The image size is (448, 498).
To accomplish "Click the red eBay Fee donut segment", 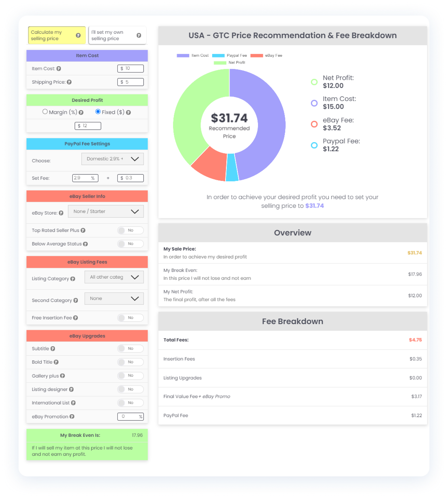I will pyautogui.click(x=212, y=165).
